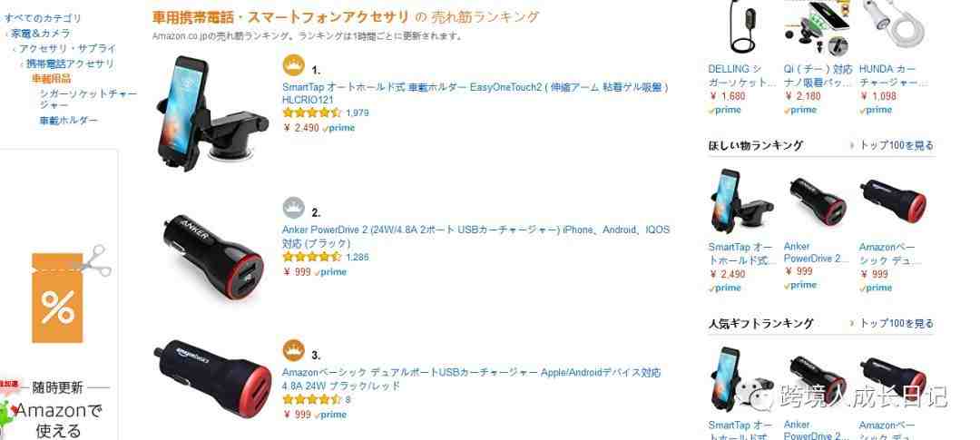Select 車載ホルダー subcategory

69,121
